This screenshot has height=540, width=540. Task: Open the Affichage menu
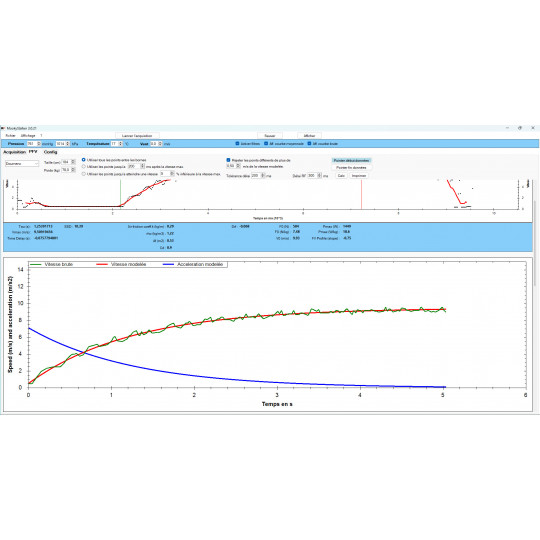point(28,136)
